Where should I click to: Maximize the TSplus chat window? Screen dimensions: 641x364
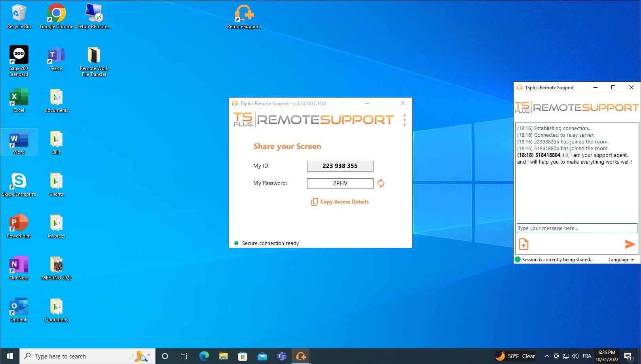click(613, 88)
